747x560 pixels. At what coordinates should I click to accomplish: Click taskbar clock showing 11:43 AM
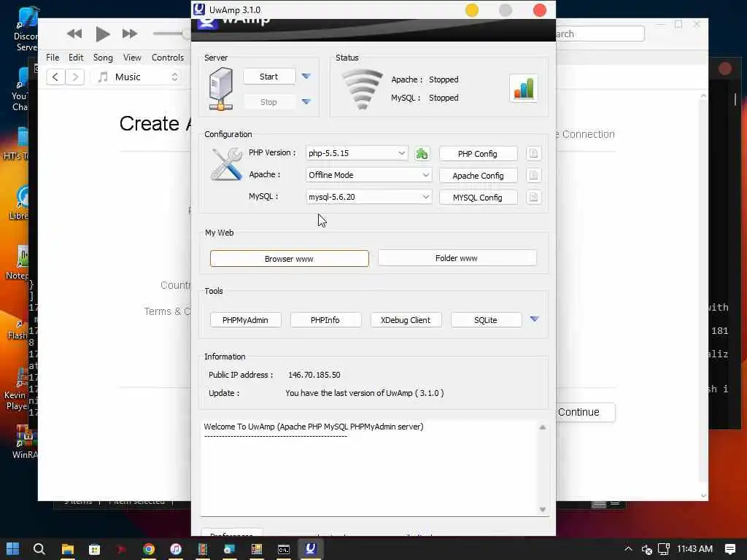point(694,549)
